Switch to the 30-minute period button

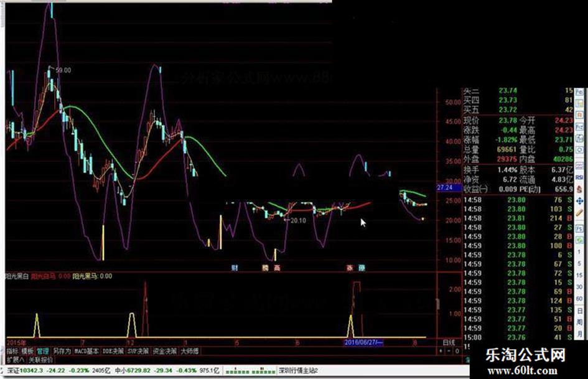point(579,287)
